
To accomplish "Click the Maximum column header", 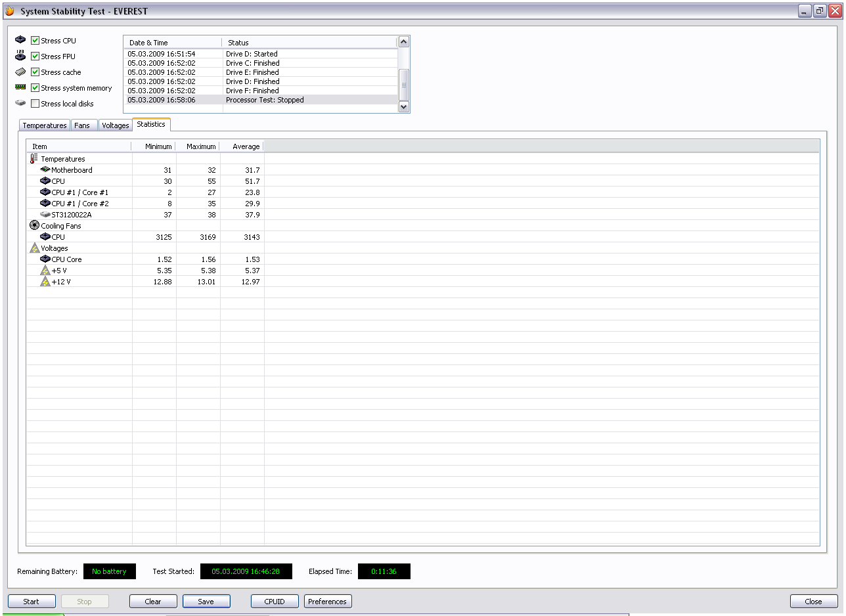I will pyautogui.click(x=198, y=146).
